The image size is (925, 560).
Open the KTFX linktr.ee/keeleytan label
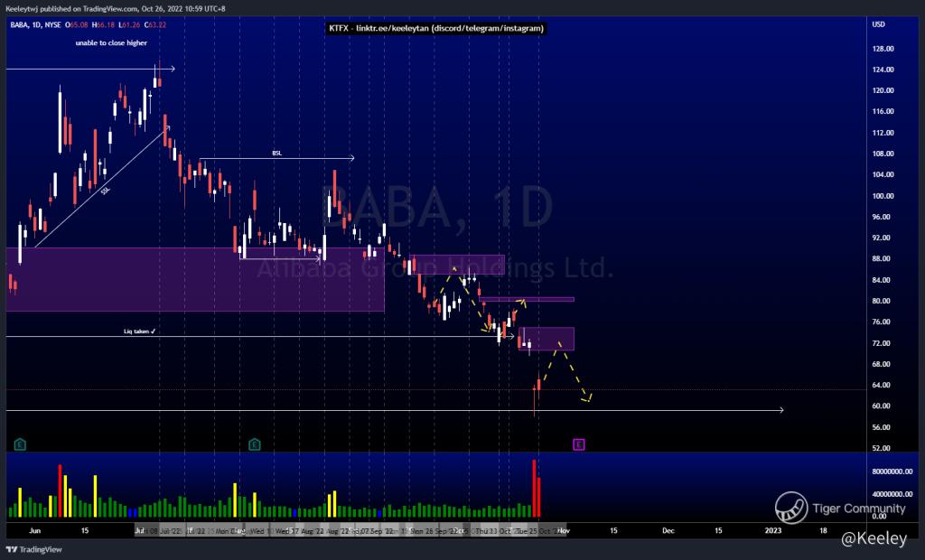click(x=436, y=28)
